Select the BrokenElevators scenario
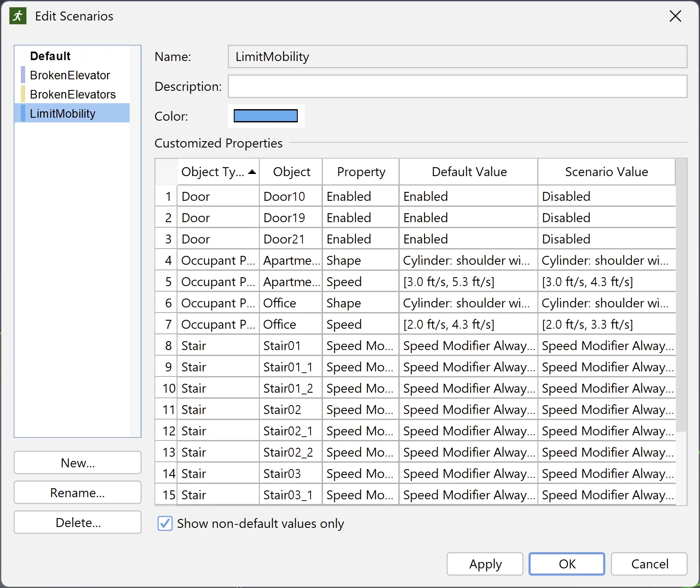 73,94
